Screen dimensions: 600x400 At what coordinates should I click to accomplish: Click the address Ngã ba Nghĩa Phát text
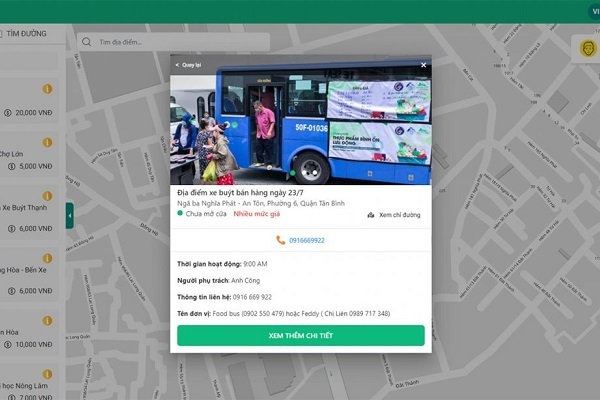[261, 203]
